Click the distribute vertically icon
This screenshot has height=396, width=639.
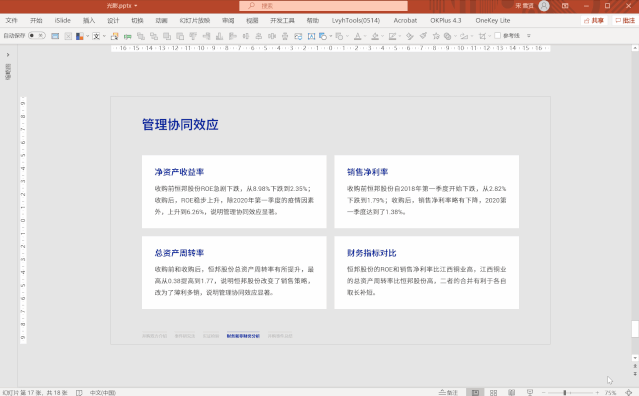285,36
